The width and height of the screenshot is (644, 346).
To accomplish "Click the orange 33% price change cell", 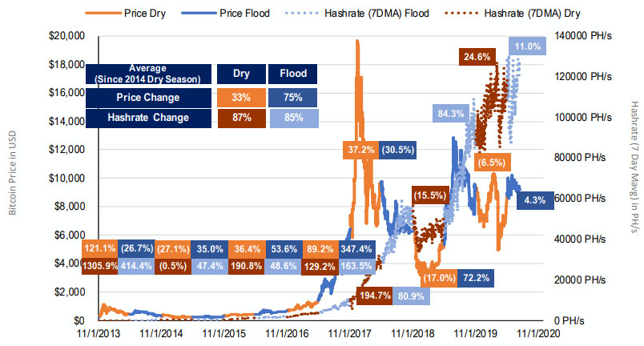I will tap(240, 98).
